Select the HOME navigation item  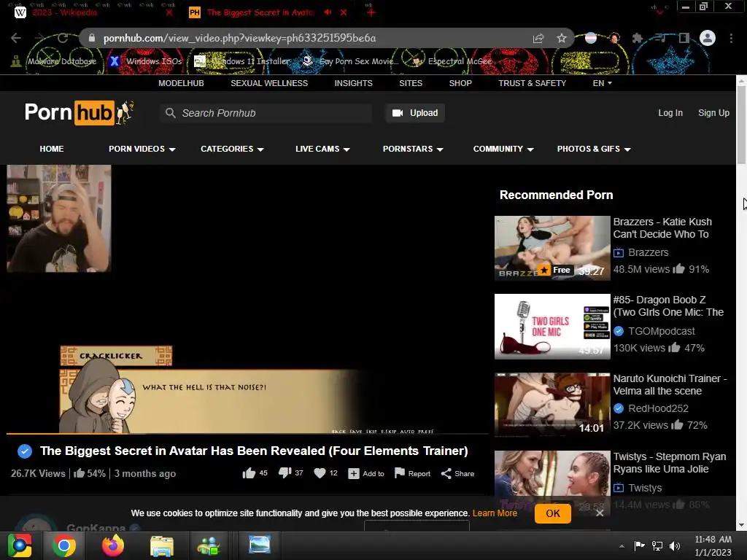click(x=52, y=149)
